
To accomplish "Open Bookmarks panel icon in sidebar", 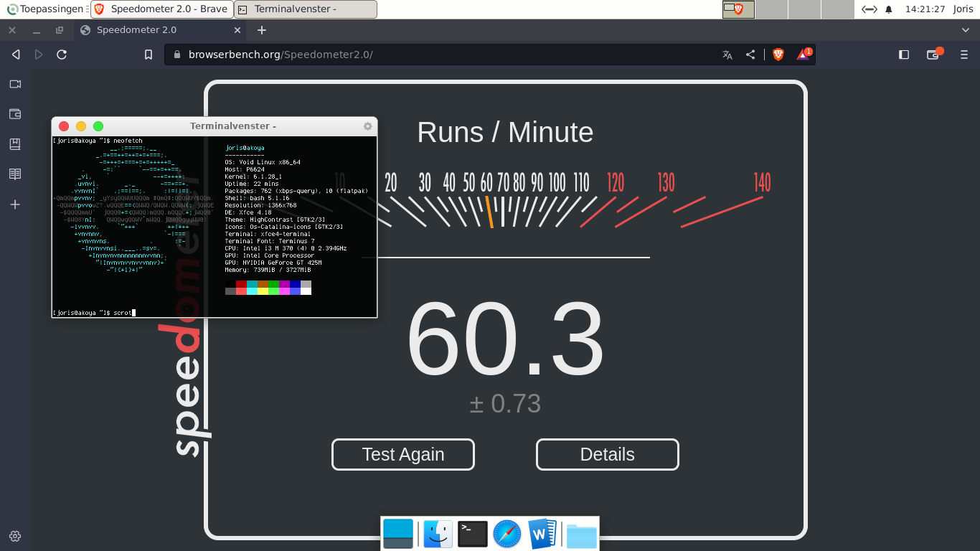I will [15, 144].
